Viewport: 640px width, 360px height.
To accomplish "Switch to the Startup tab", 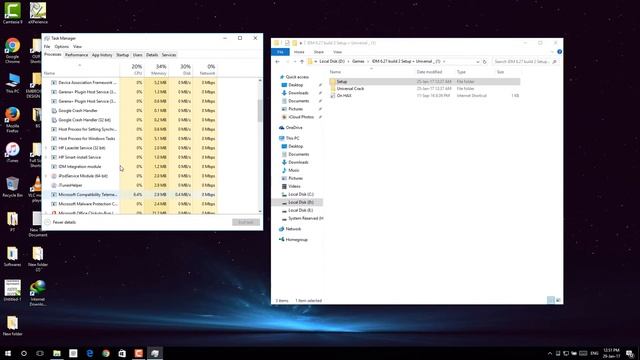I will pos(122,55).
